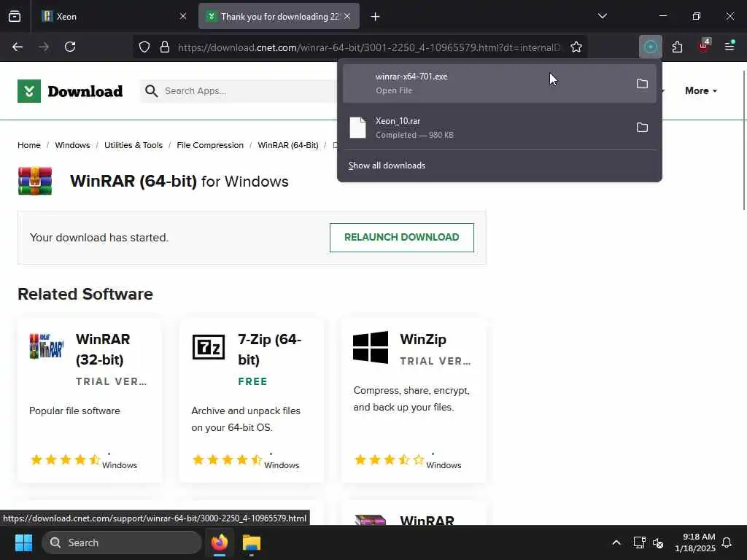Screen dimensions: 747x560
Task: Click the WinRAR (64-bit) books icon
Action: point(35,181)
